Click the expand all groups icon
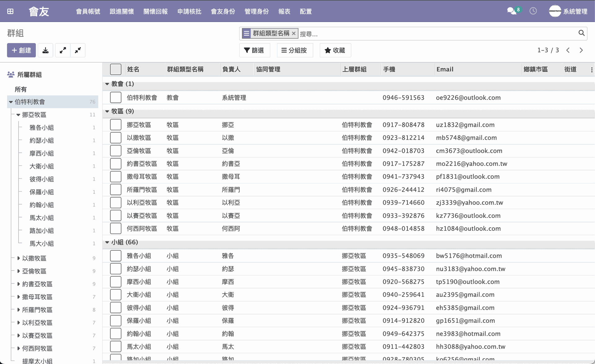The image size is (595, 364). (x=63, y=50)
